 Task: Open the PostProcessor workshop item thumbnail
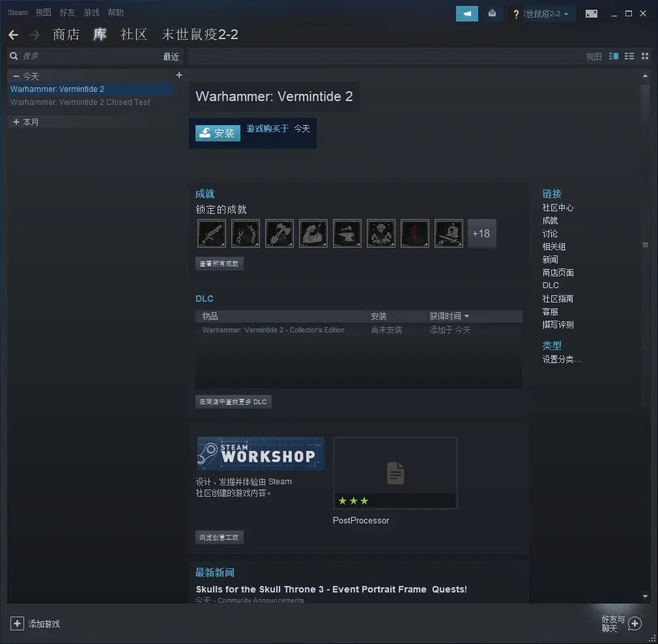tap(395, 473)
